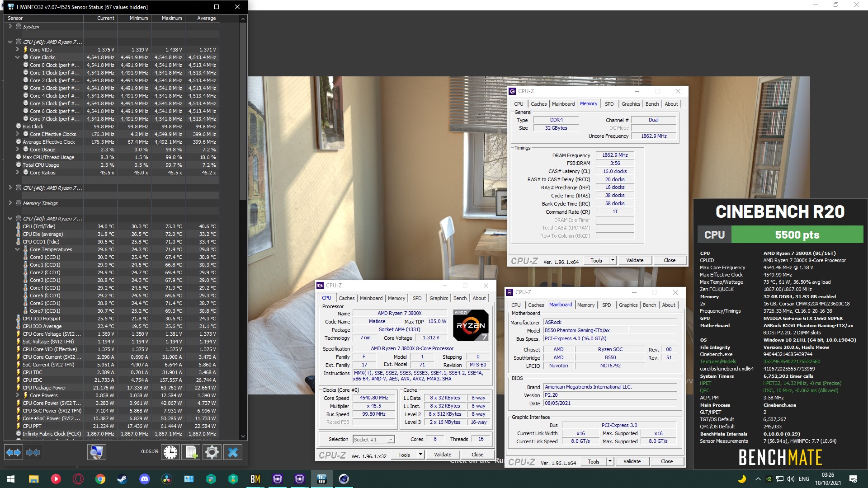Open Discord from taskbar
Screen dimensions: 868x488
click(145, 479)
